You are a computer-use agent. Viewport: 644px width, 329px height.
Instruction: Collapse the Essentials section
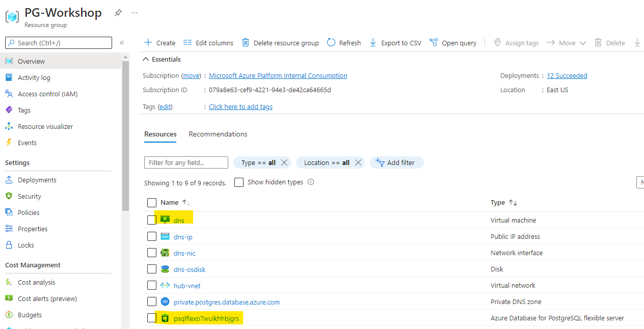146,60
